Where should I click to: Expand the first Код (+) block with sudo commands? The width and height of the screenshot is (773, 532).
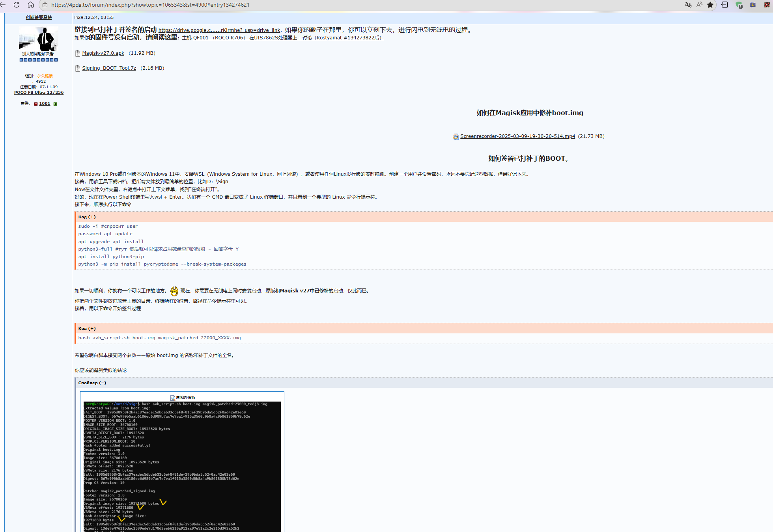coord(87,217)
